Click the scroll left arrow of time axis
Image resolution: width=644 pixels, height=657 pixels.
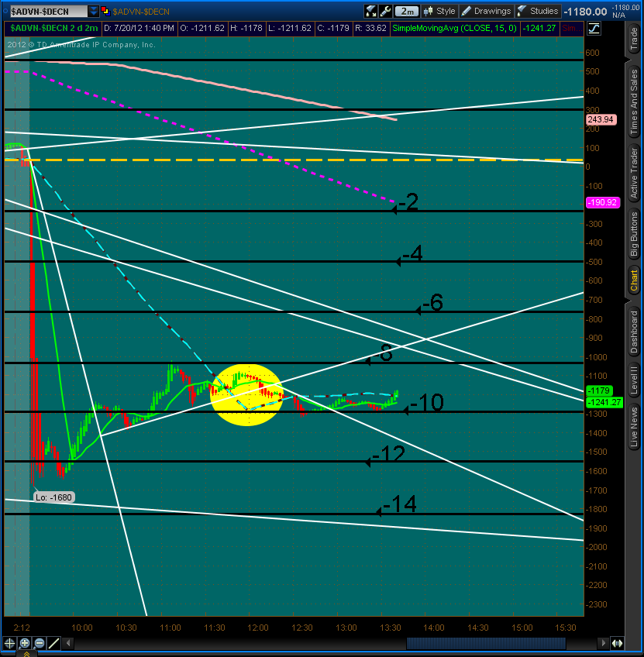point(69,642)
